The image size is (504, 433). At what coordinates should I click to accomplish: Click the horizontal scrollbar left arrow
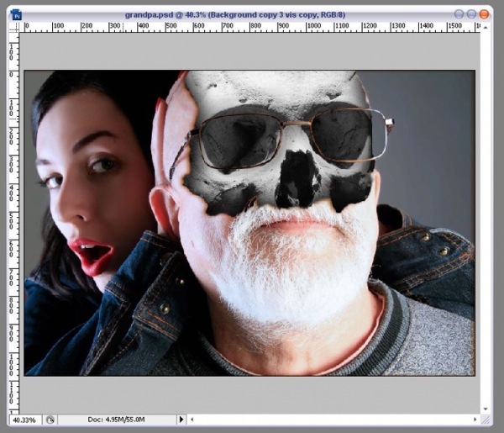[x=192, y=420]
